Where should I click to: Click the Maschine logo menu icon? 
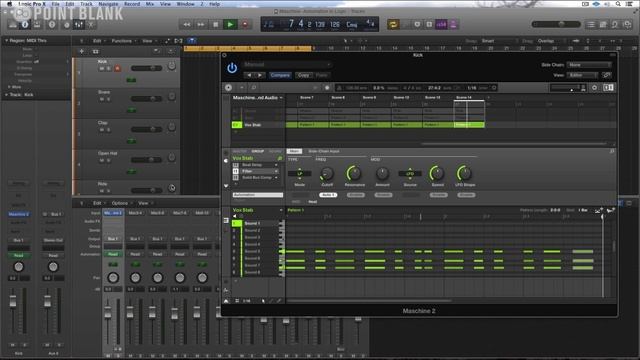[x=228, y=87]
